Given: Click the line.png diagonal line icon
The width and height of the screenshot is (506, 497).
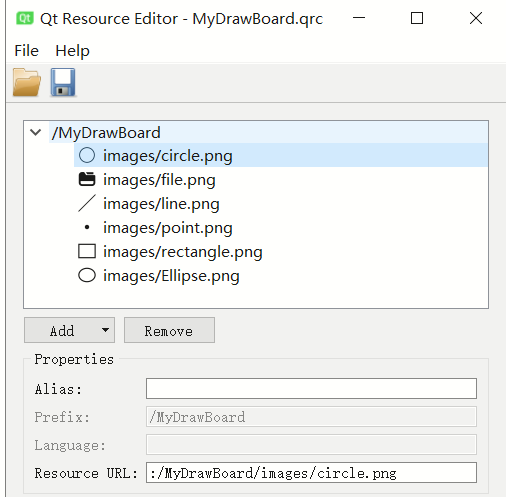Looking at the screenshot, I should (87, 203).
